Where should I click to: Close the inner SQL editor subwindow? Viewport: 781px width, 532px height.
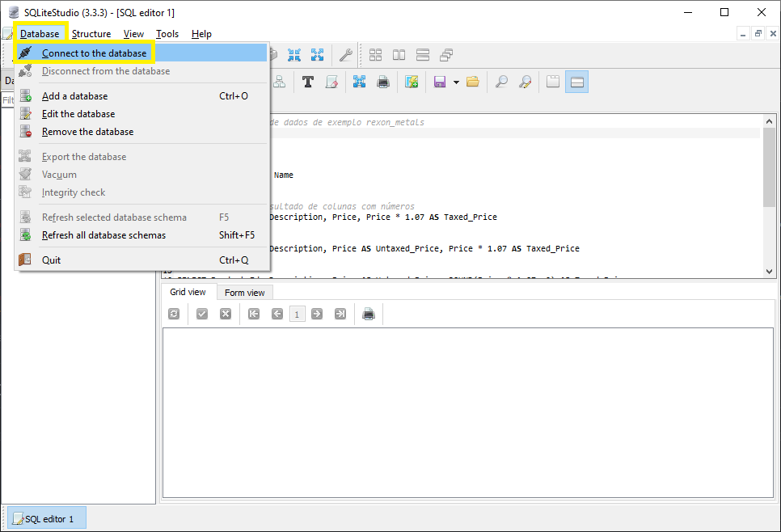coord(773,34)
